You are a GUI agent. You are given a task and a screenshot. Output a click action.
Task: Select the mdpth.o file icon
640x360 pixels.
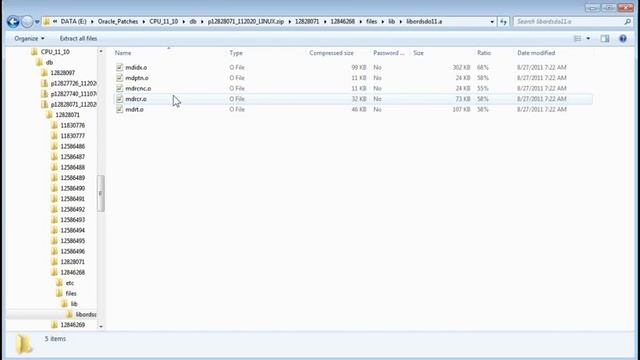coord(119,78)
